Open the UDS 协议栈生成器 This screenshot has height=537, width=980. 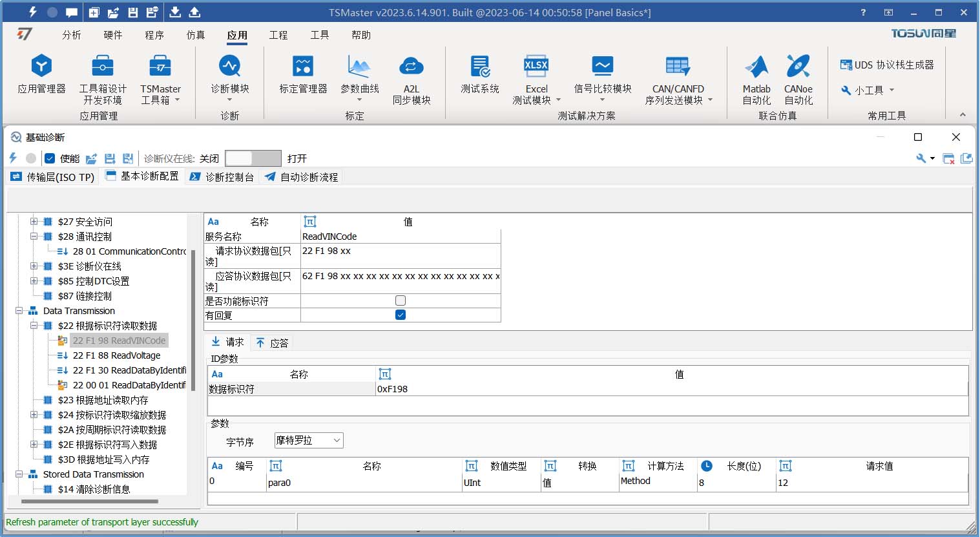coord(887,65)
